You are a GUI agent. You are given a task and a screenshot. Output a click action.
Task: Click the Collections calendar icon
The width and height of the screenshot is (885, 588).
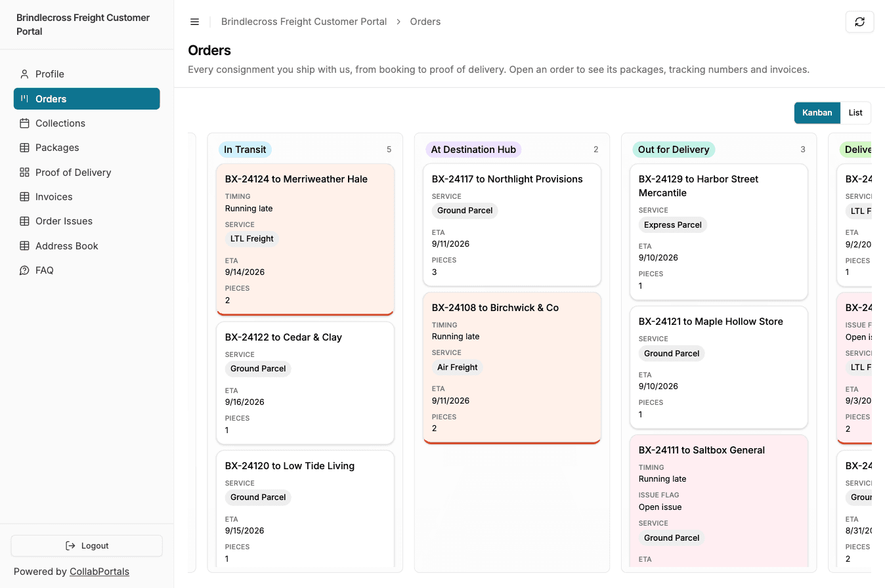tap(24, 123)
